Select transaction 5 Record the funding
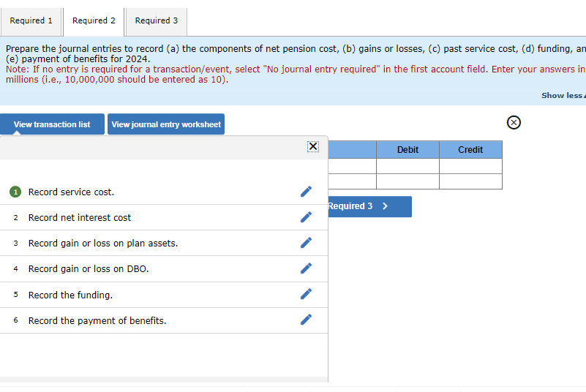The height and width of the screenshot is (392, 586). 164,295
